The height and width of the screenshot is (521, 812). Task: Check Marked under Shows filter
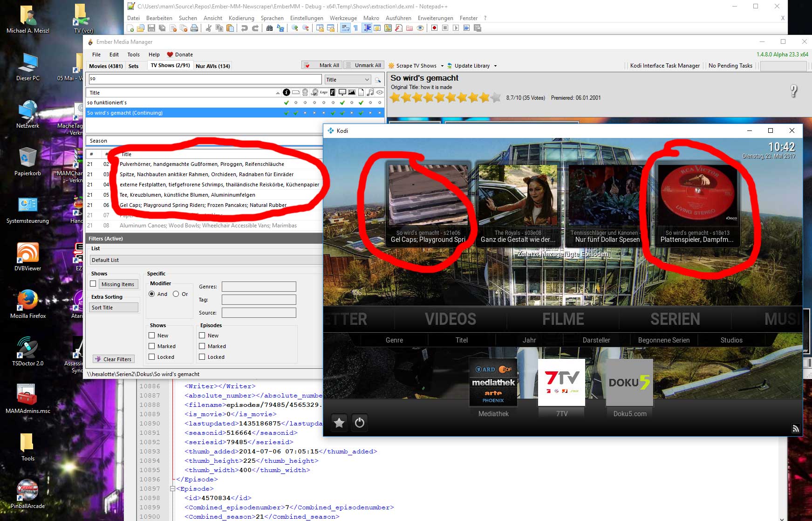click(x=152, y=346)
